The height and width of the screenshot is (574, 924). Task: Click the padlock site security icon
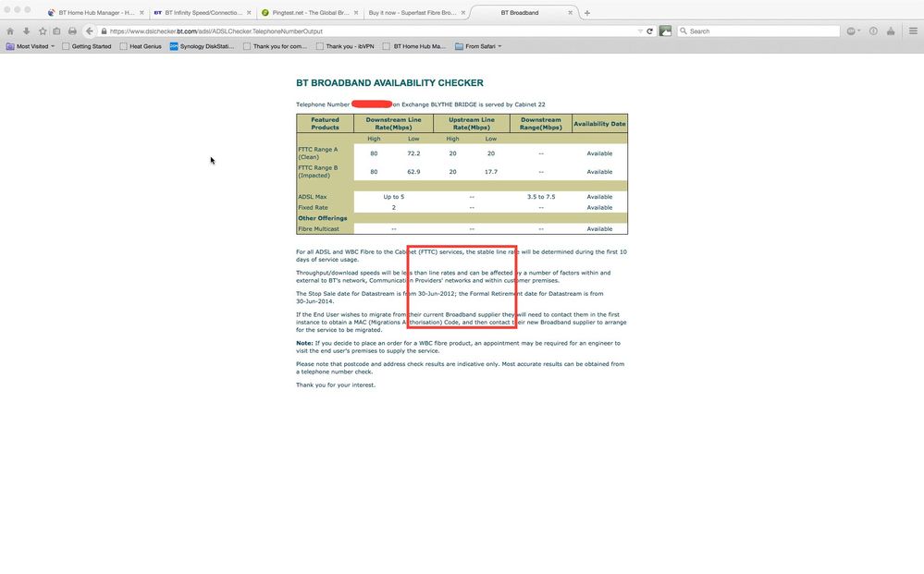point(104,31)
